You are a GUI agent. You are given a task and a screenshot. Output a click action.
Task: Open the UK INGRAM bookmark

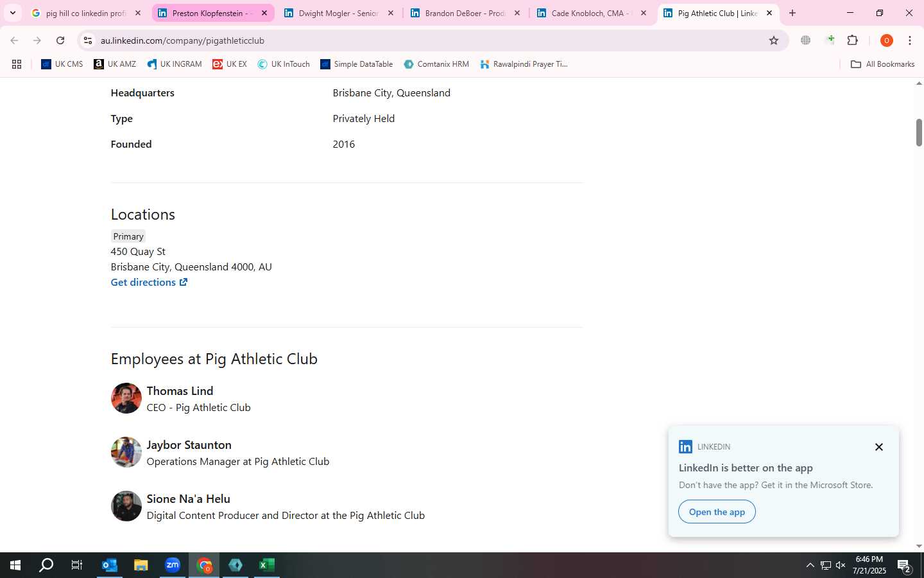point(175,64)
